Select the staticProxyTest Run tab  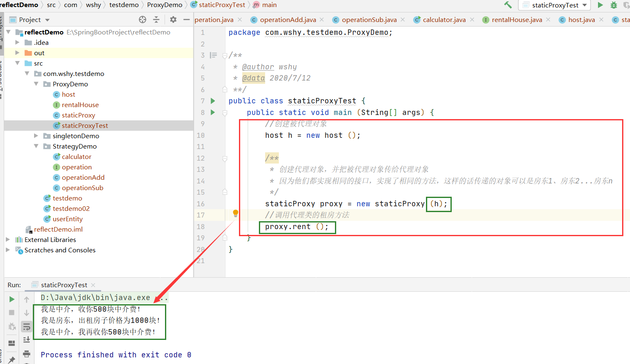(64, 285)
